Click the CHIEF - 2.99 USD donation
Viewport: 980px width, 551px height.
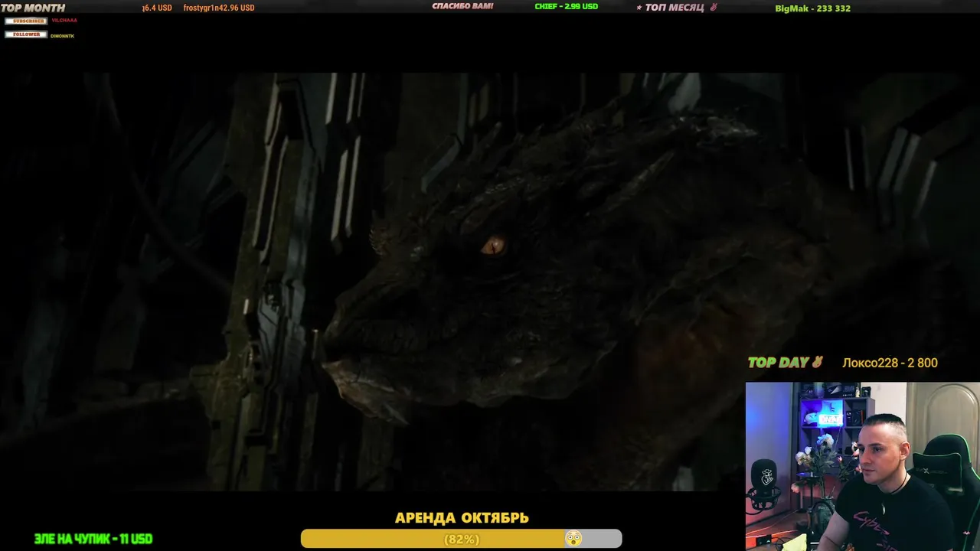tap(566, 6)
